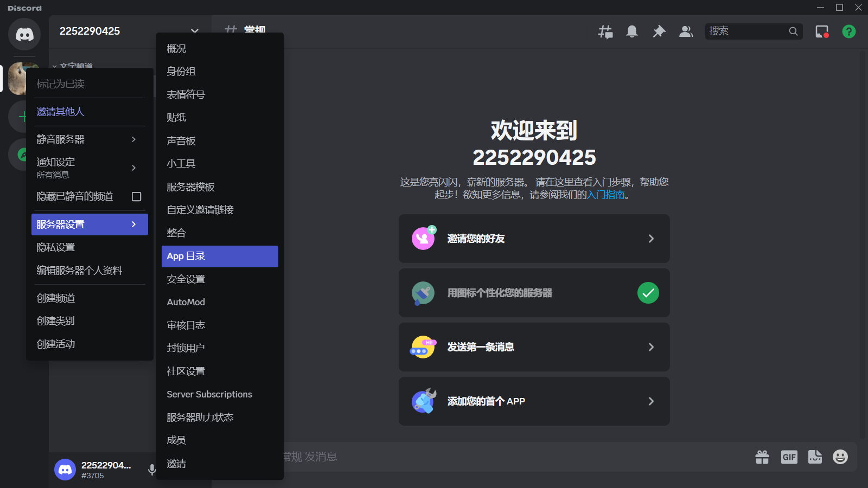Follow the 入门指南 link
The width and height of the screenshot is (868, 488).
coord(606,195)
